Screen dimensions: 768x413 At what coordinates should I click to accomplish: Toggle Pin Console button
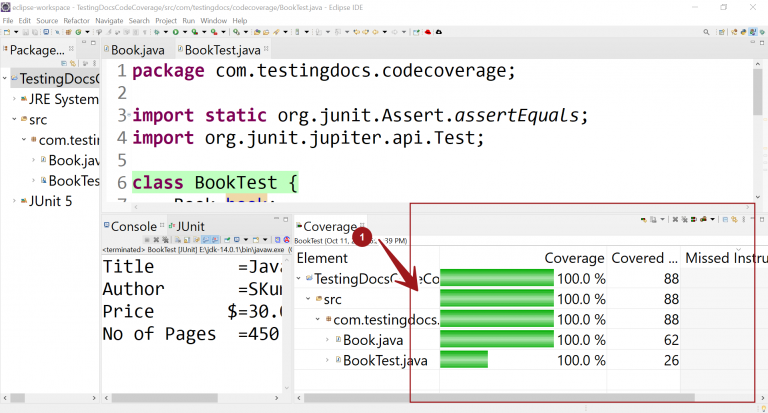[227, 240]
